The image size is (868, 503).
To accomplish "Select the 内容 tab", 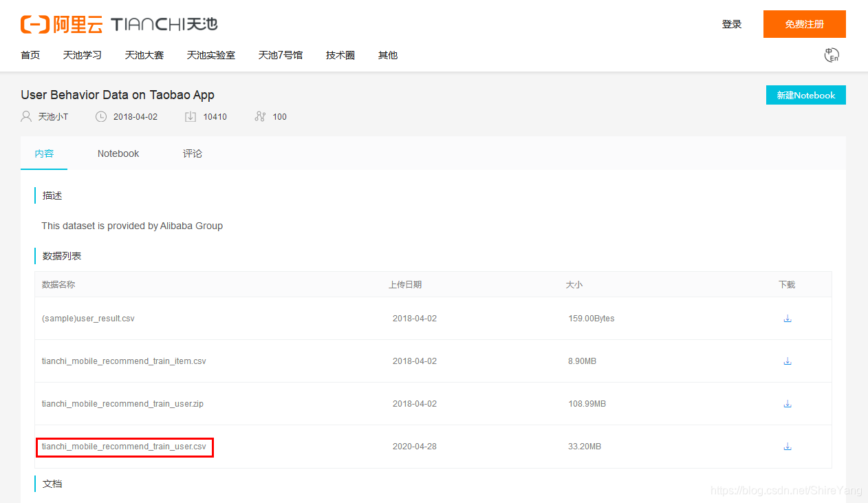I will coord(44,153).
